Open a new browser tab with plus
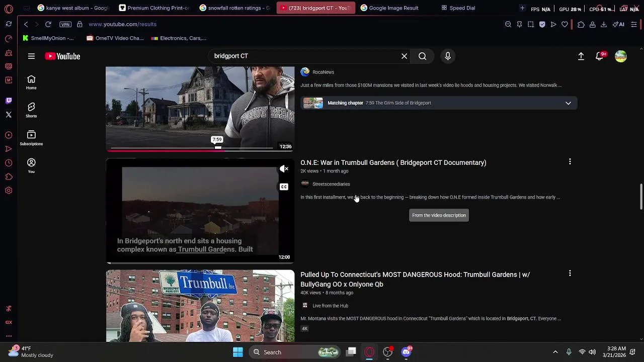This screenshot has width=644, height=362. pos(522,8)
